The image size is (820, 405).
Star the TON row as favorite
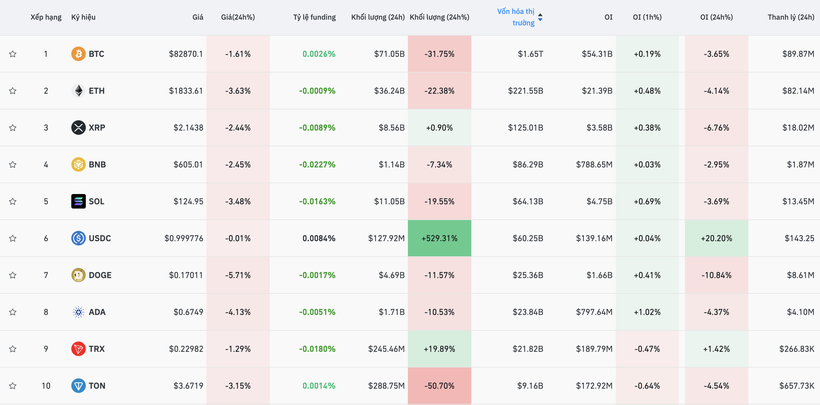pyautogui.click(x=13, y=386)
